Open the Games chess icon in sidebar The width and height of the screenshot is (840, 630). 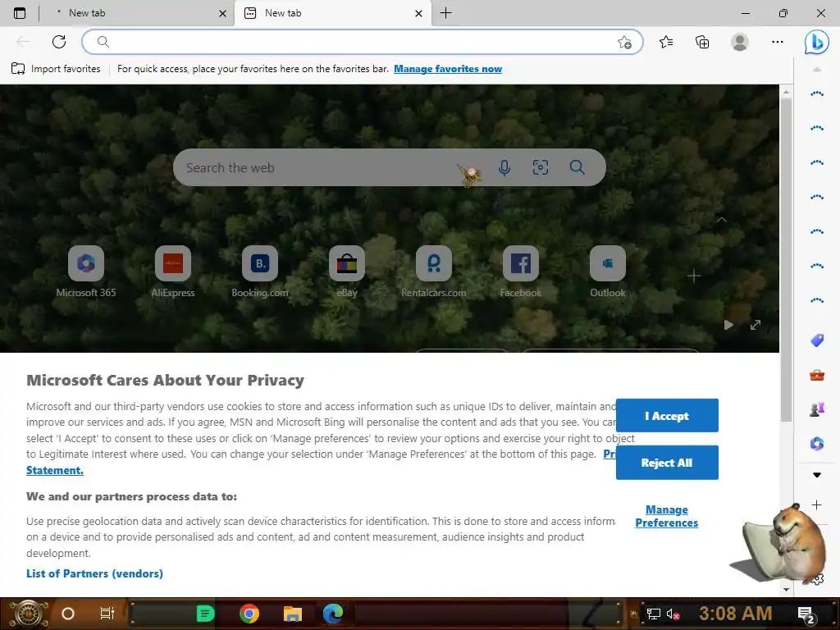[816, 409]
